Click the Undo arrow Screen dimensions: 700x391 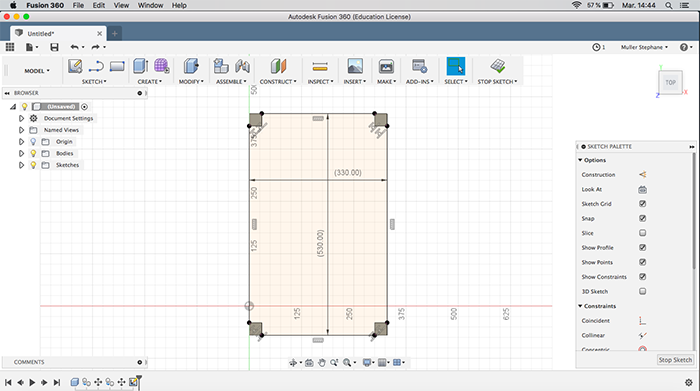(74, 47)
